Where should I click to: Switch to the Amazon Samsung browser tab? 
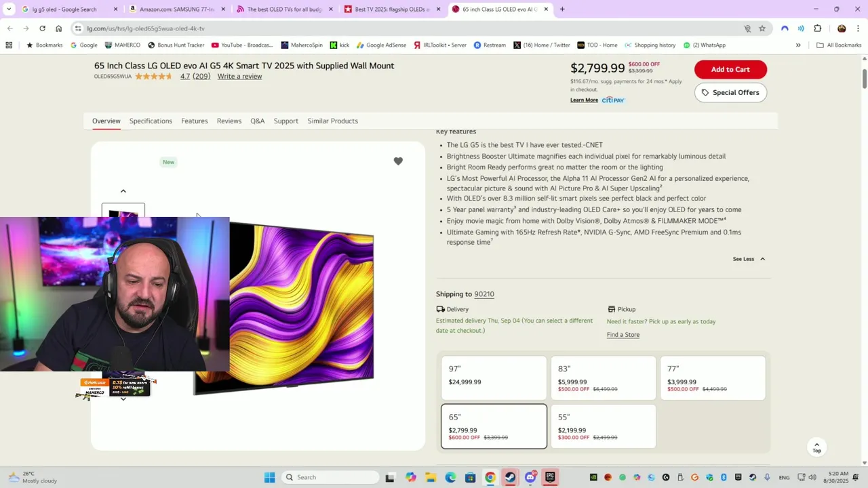176,9
